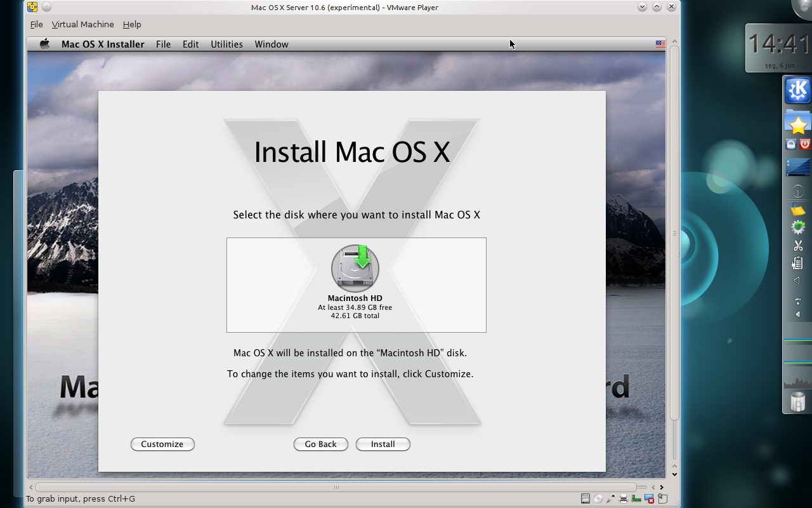Click the Customize button
Image resolution: width=812 pixels, height=508 pixels.
pyautogui.click(x=162, y=444)
